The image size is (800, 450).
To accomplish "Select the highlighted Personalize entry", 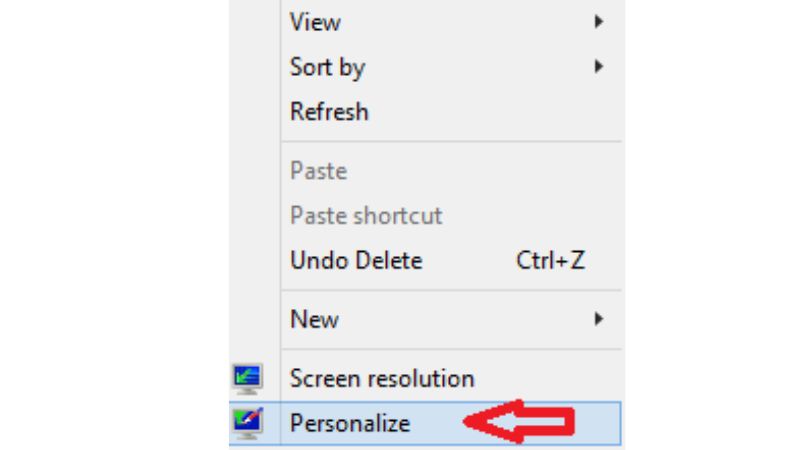I will pyautogui.click(x=425, y=423).
